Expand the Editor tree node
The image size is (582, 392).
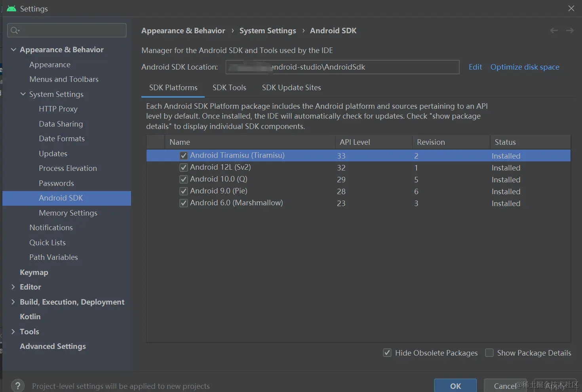tap(13, 287)
